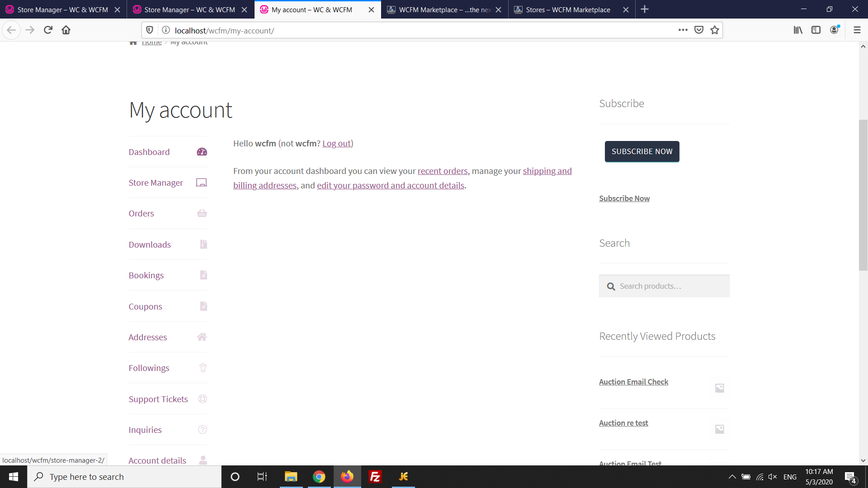Open a new browser tab
Image resolution: width=868 pixels, height=488 pixels.
(x=645, y=9)
